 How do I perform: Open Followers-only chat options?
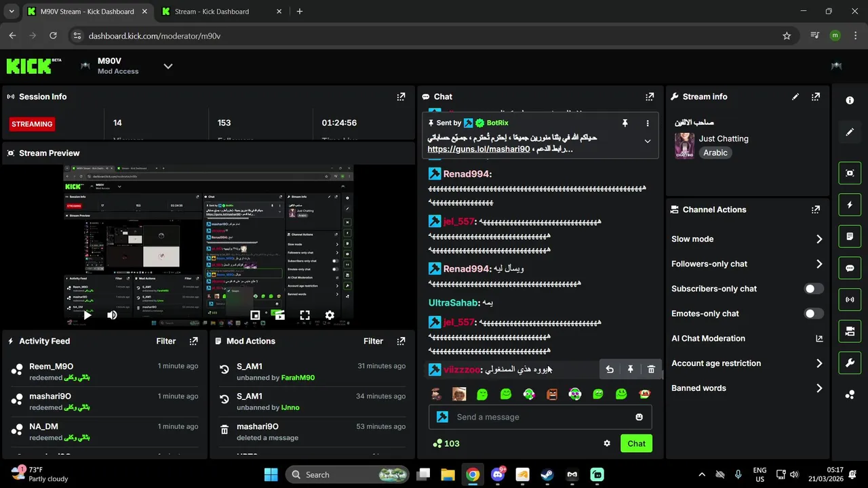(747, 264)
